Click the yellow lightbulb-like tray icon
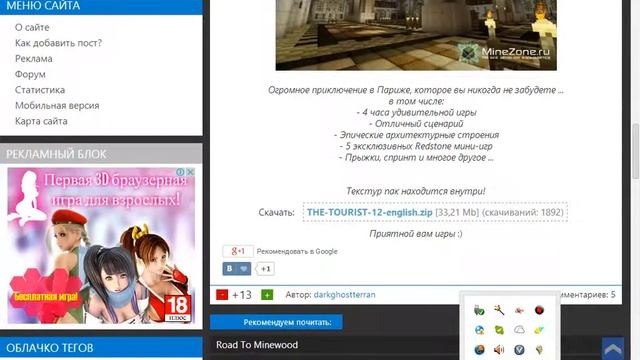Screen dimensions: 640x360 pyautogui.click(x=539, y=350)
